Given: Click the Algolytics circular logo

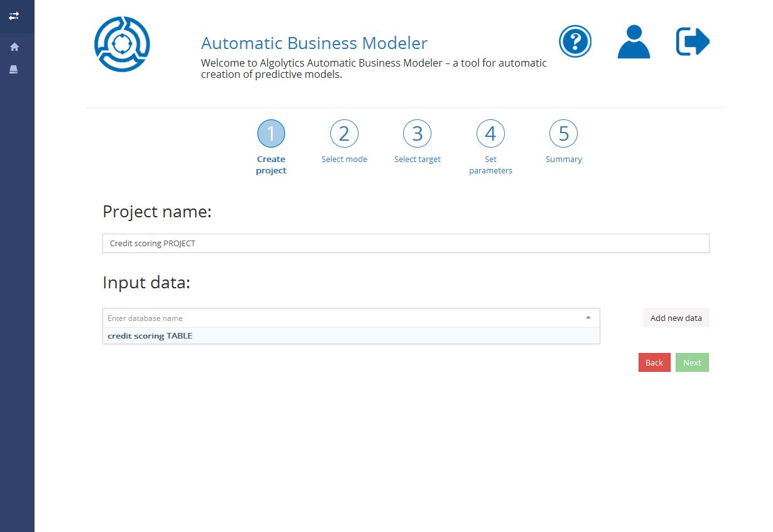Looking at the screenshot, I should 122,44.
